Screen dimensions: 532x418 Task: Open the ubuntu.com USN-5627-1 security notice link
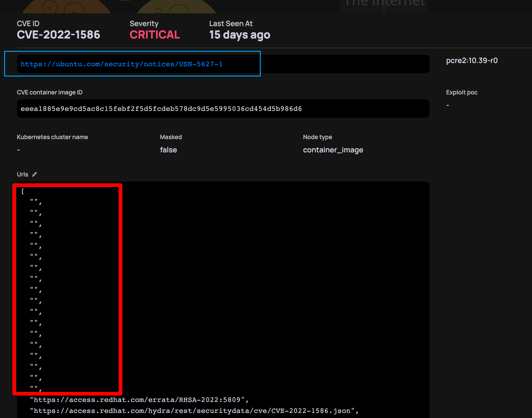pos(122,64)
